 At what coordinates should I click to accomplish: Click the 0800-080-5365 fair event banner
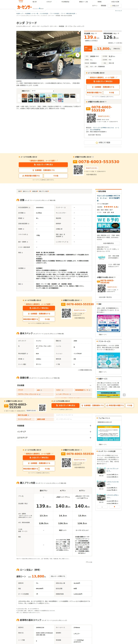(108, 433)
